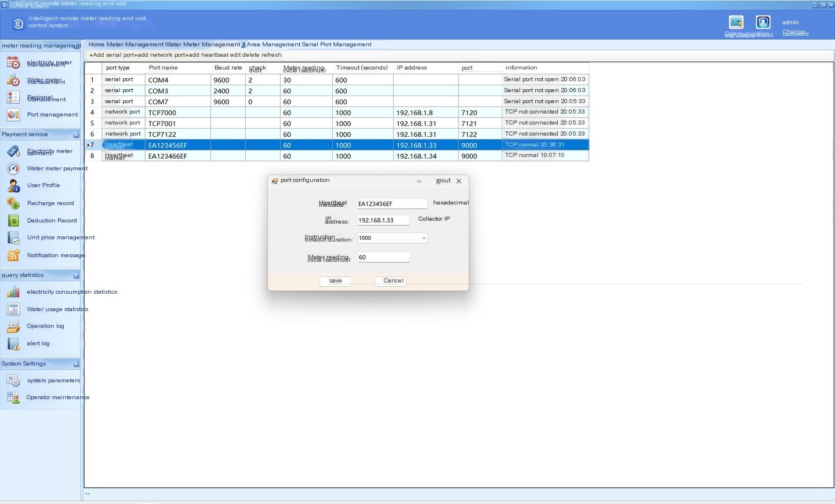
Task: Open the Operator maintenance icon
Action: click(x=13, y=397)
